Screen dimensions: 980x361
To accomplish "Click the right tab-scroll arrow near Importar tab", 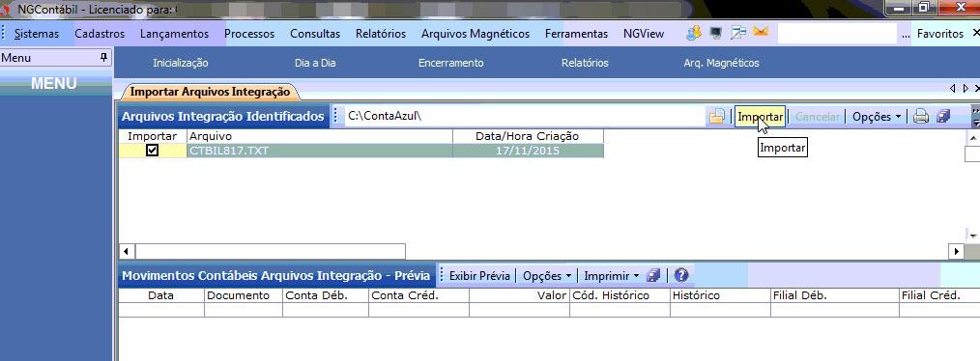I will (966, 89).
